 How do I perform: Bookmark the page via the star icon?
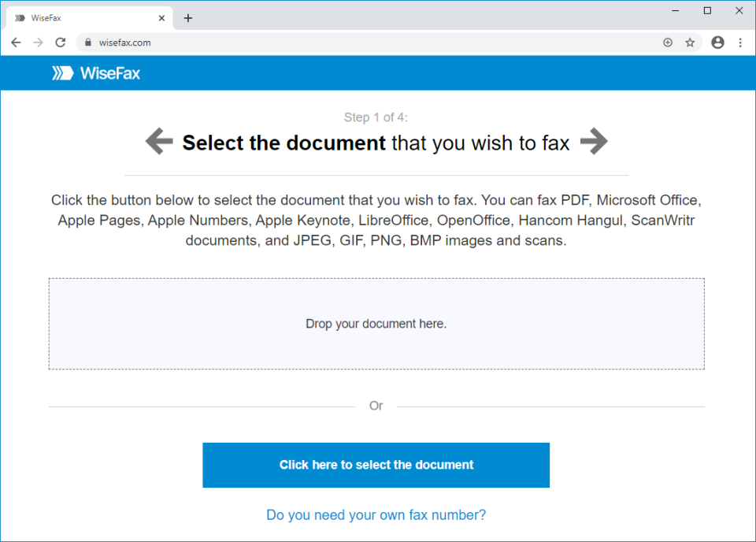(689, 42)
